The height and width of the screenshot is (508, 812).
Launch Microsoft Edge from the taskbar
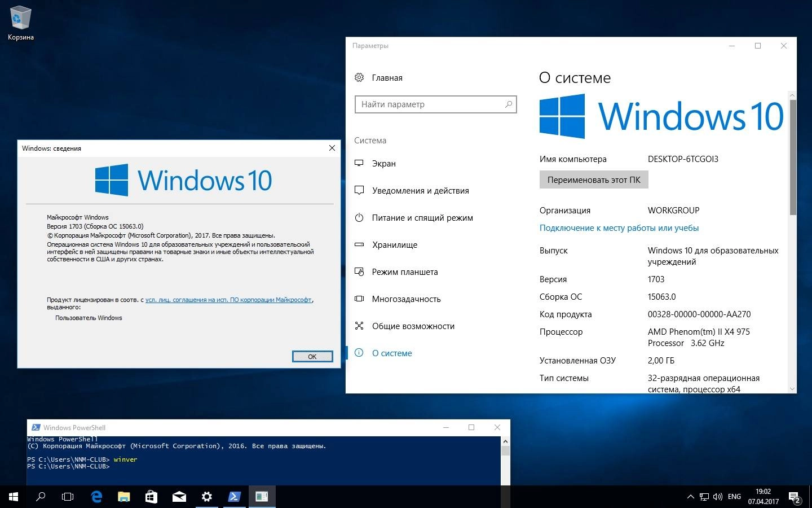(96, 497)
